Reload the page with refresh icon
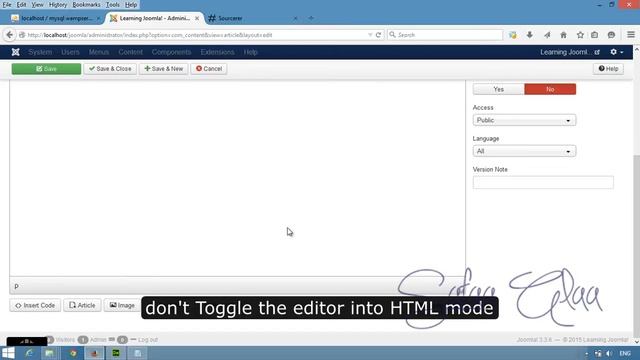This screenshot has height=360, width=640. pos(378,35)
